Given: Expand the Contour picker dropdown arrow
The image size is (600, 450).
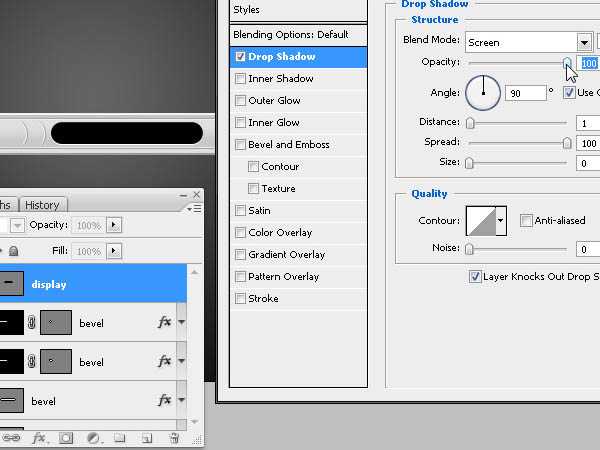Looking at the screenshot, I should [x=500, y=221].
